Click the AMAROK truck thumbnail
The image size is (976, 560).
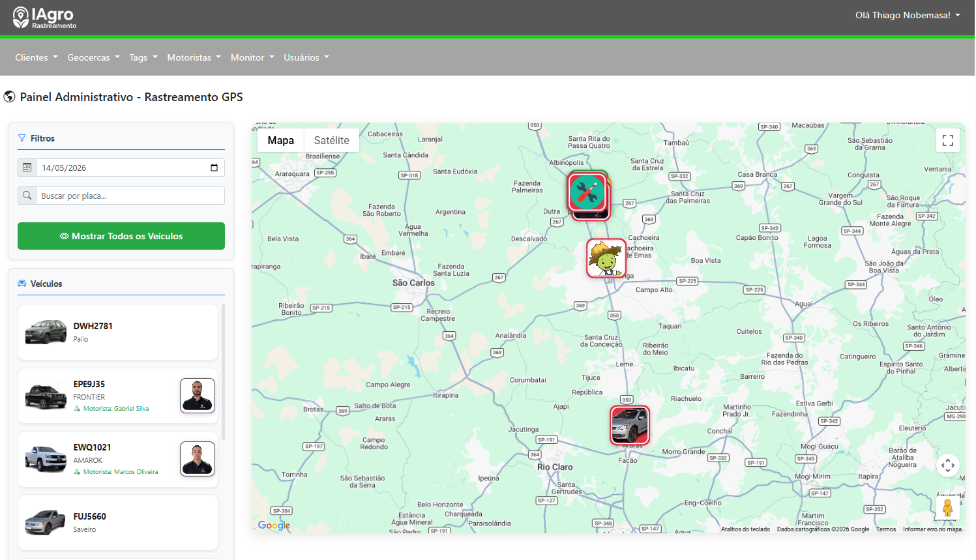pos(46,459)
